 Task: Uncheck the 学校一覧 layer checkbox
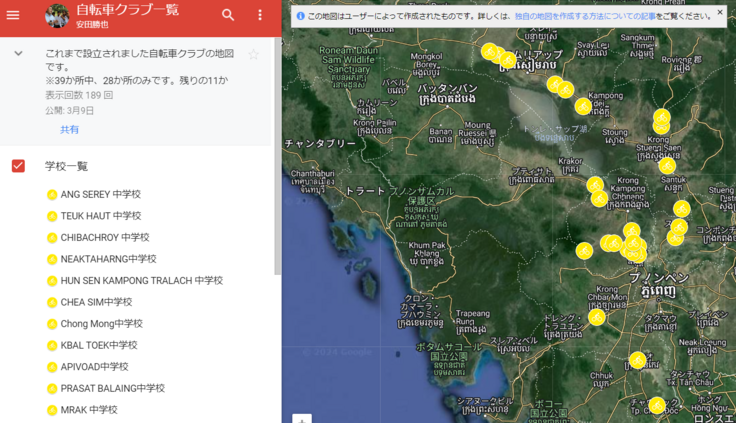[x=18, y=166]
